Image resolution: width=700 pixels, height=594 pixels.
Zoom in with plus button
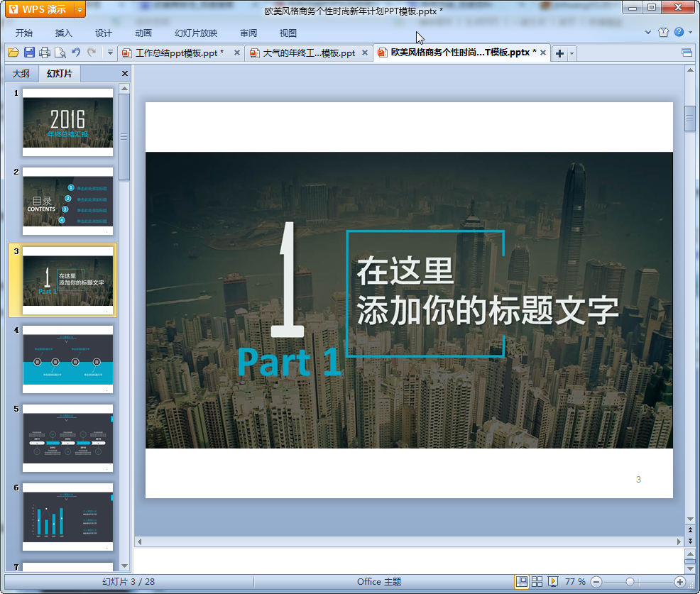[679, 582]
